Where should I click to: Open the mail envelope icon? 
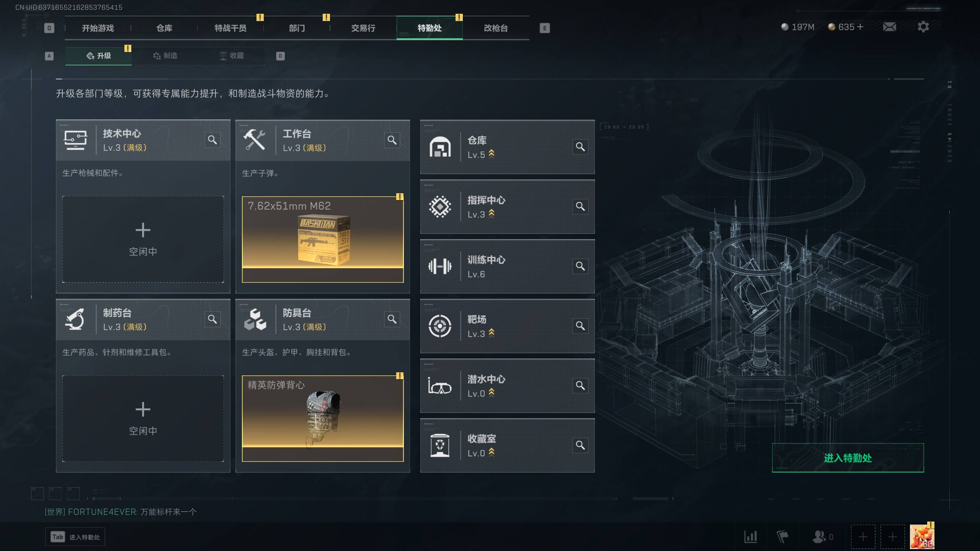point(889,27)
